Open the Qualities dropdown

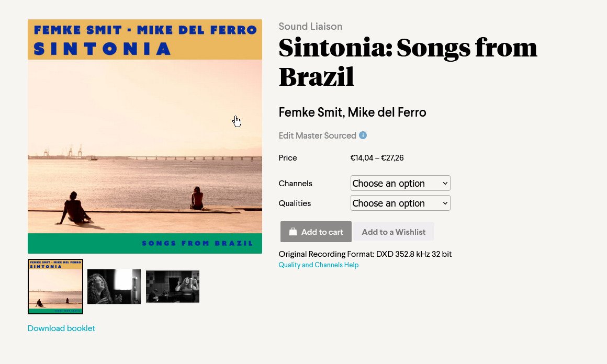400,203
